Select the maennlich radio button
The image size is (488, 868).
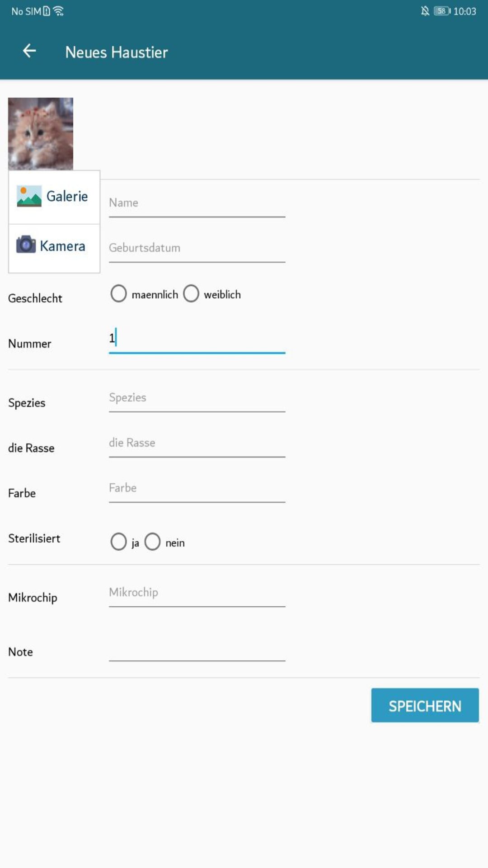coord(119,294)
